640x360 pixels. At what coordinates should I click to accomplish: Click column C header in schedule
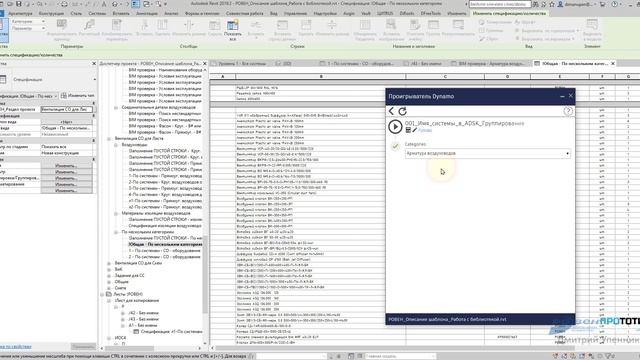445,76
